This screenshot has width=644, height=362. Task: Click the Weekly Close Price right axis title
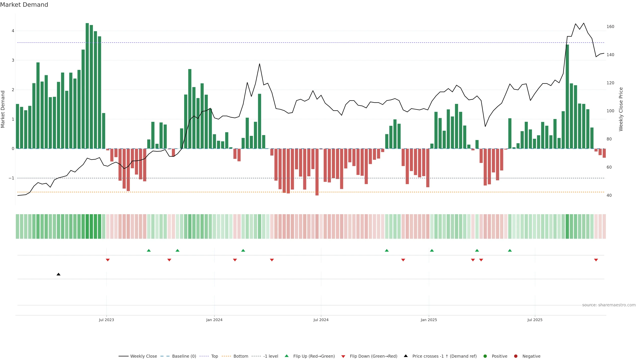[x=621, y=109]
